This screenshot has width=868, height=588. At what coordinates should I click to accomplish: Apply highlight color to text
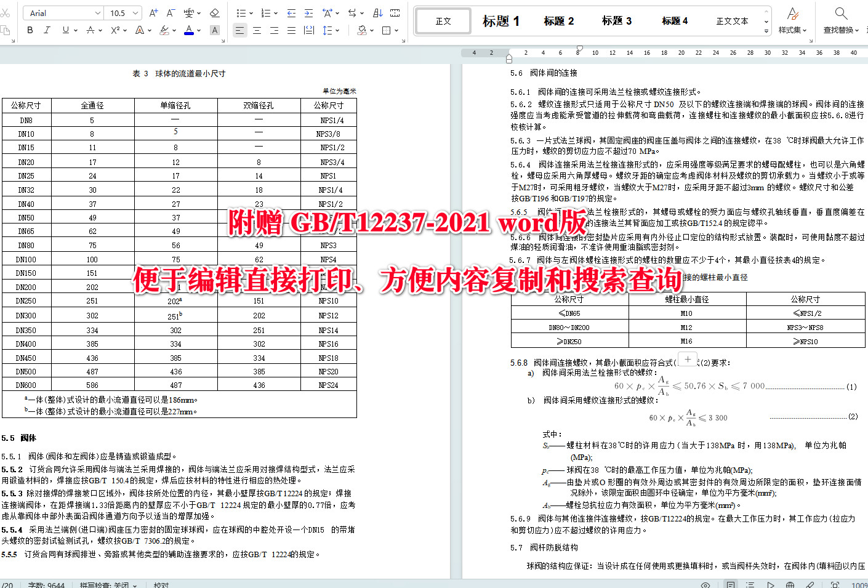point(166,30)
